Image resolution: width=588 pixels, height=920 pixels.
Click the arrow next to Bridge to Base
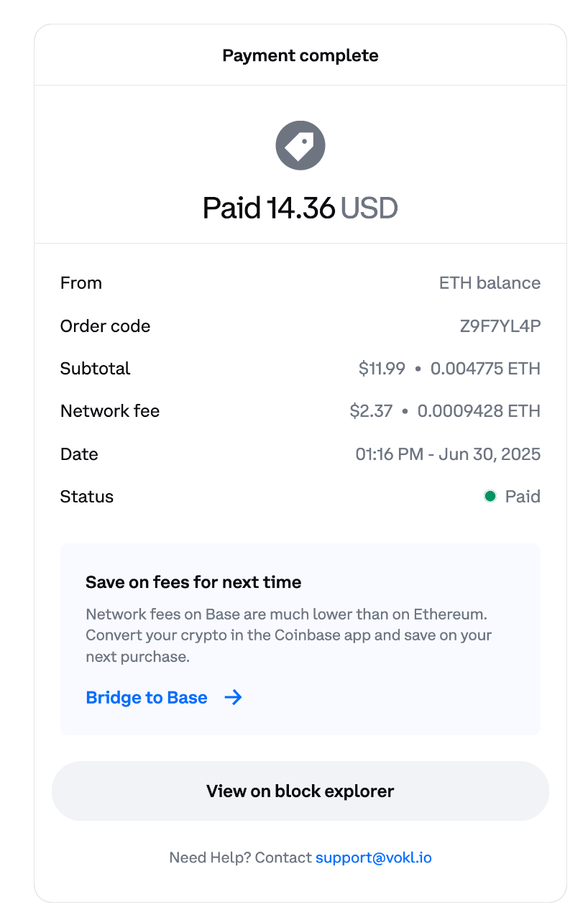coord(233,698)
